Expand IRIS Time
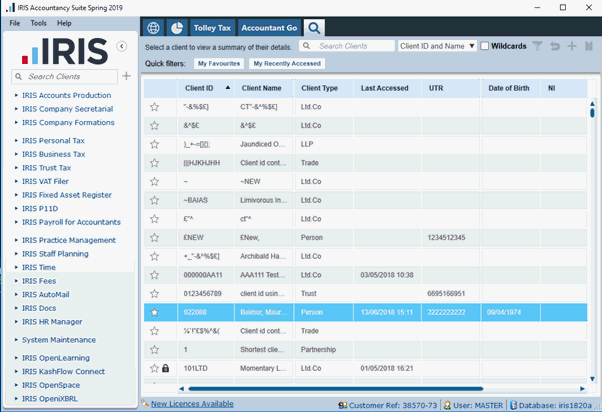Image resolution: width=602 pixels, height=412 pixels. click(x=16, y=267)
